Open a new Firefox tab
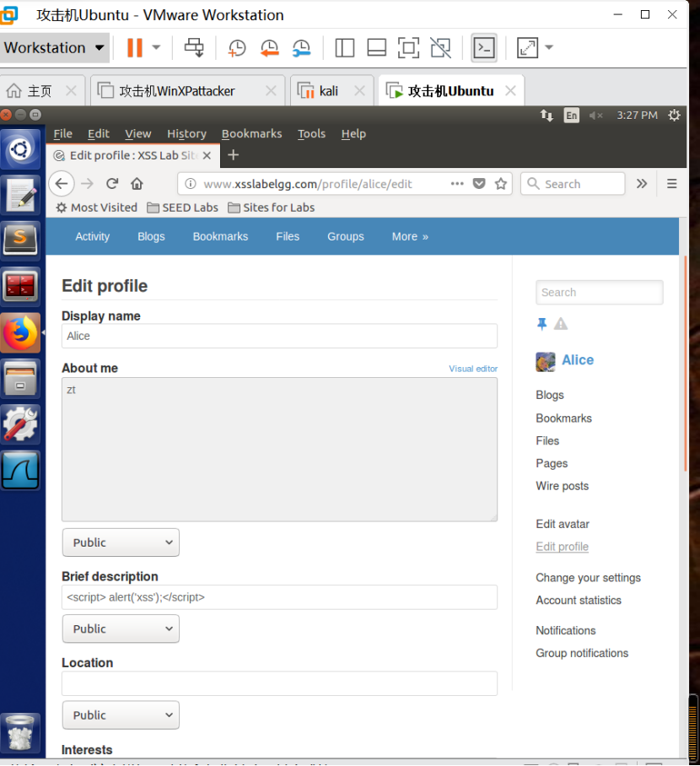This screenshot has width=700, height=766. pyautogui.click(x=234, y=155)
